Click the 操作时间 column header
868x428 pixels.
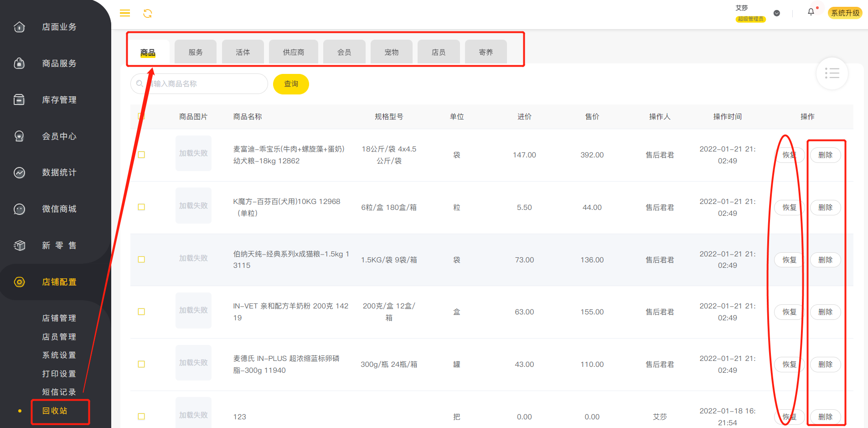tap(728, 117)
